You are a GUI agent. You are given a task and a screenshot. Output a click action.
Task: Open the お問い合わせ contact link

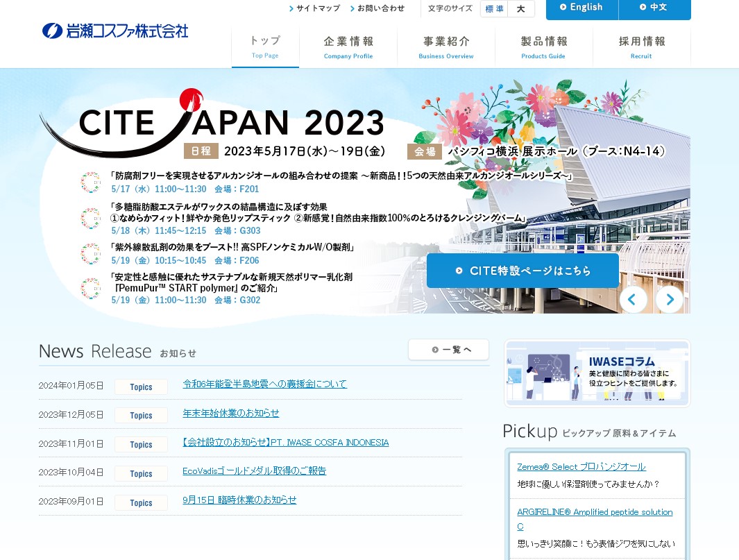[377, 8]
